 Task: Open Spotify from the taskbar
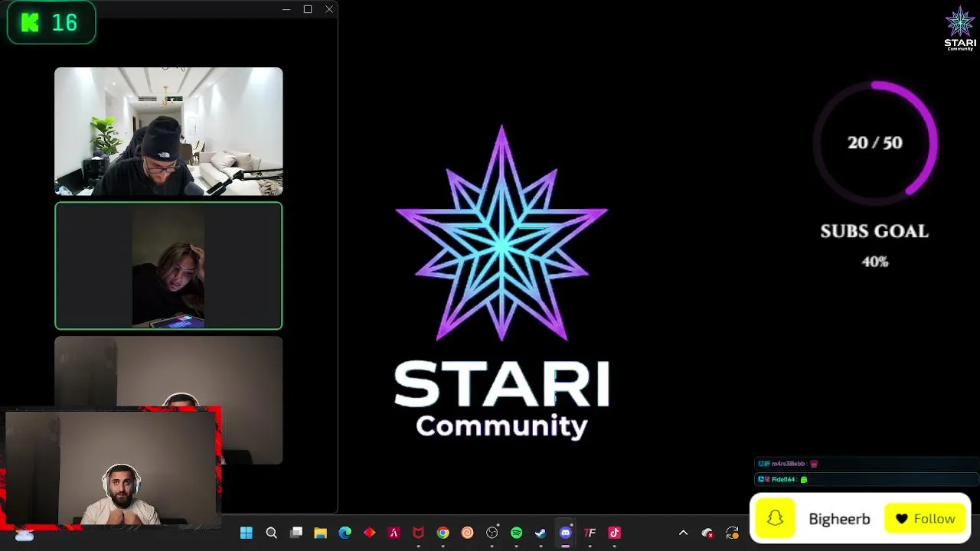(x=517, y=533)
